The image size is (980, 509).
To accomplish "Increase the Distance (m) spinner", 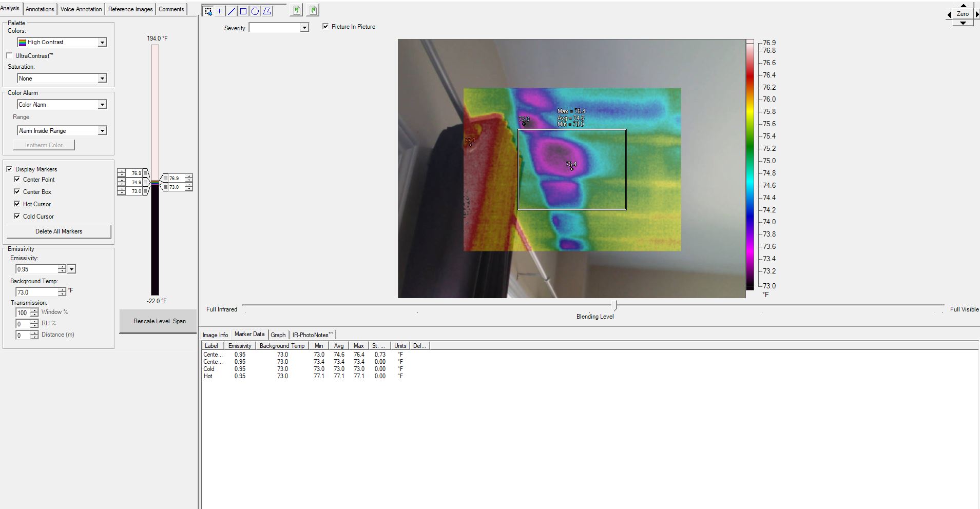I will click(34, 333).
